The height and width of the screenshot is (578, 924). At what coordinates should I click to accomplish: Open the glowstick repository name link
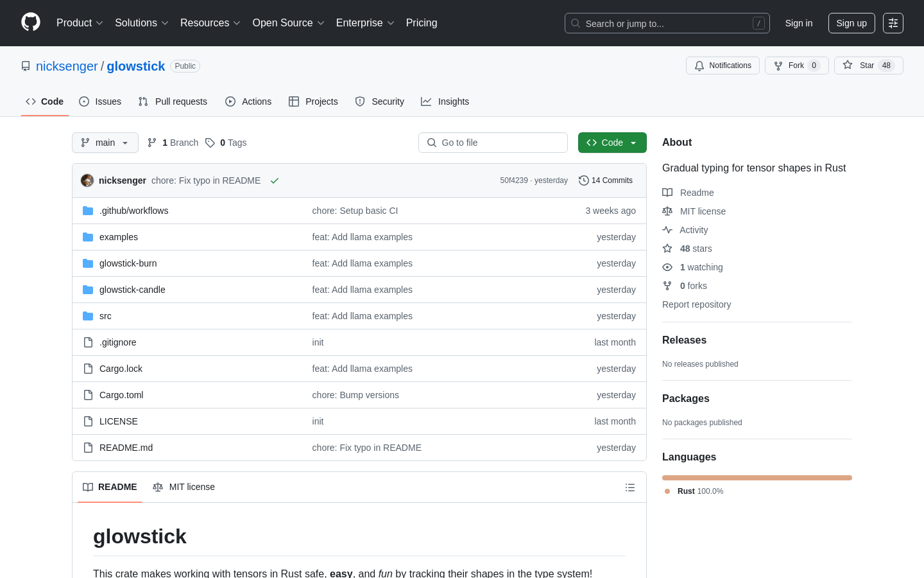click(136, 66)
